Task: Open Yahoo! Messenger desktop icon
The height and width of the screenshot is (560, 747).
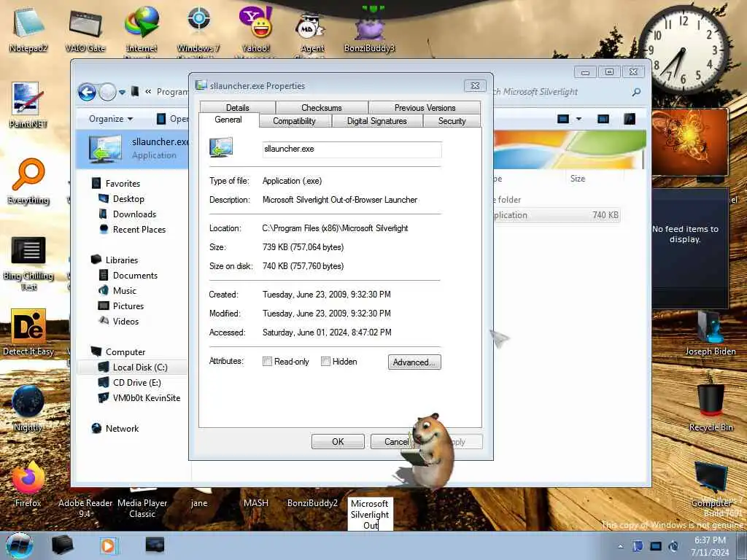Action: pos(256,28)
